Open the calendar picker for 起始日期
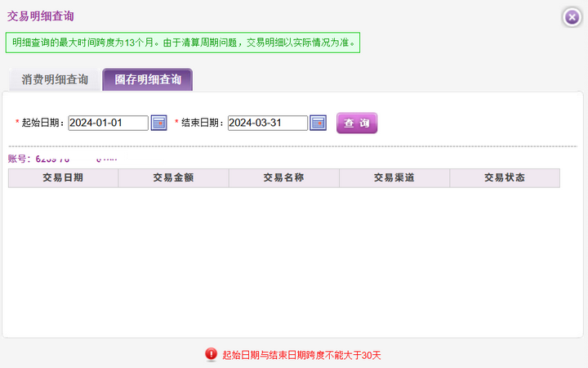 point(159,123)
